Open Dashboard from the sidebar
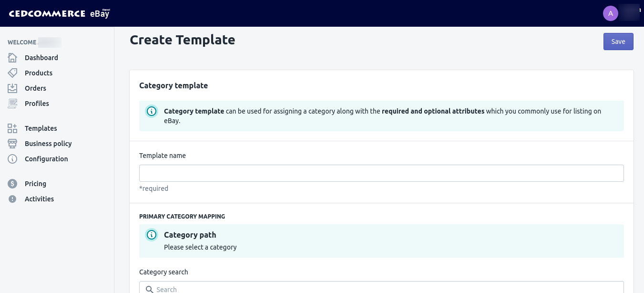This screenshot has height=293, width=644. [41, 58]
